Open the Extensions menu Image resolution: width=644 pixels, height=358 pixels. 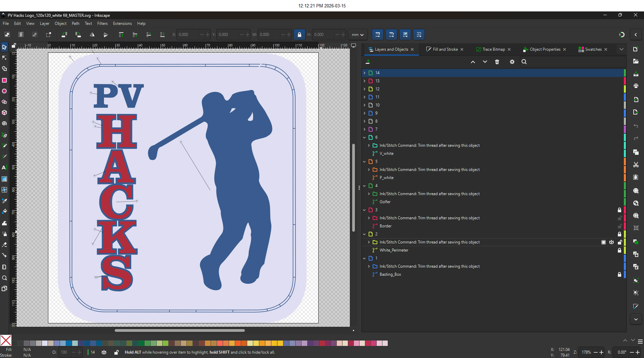tap(122, 24)
